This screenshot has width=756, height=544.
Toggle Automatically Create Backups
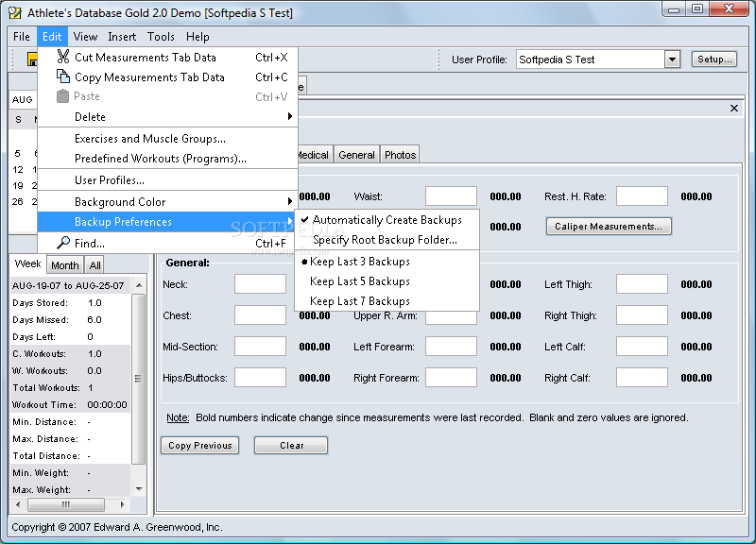click(387, 220)
